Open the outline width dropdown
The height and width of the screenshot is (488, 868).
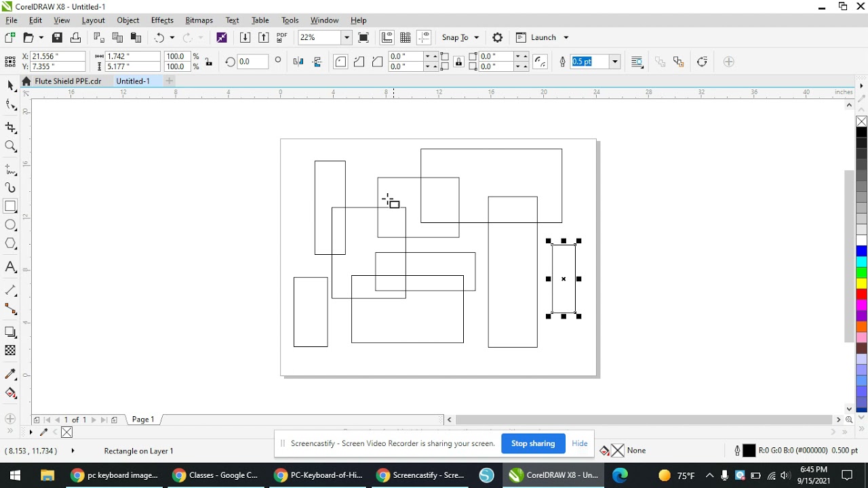614,62
